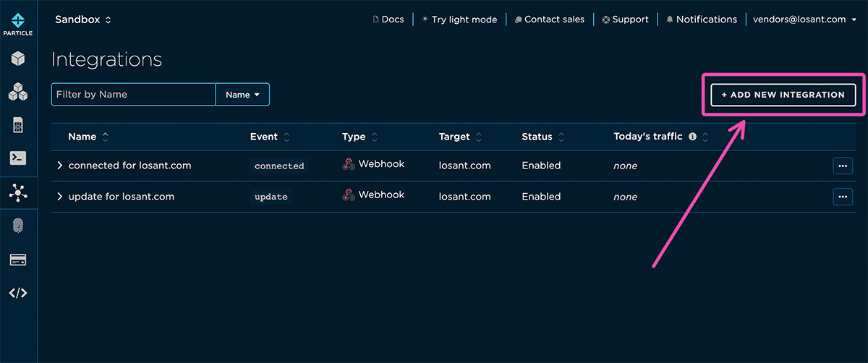Open the Support link
The width and height of the screenshot is (868, 363).
pos(625,20)
